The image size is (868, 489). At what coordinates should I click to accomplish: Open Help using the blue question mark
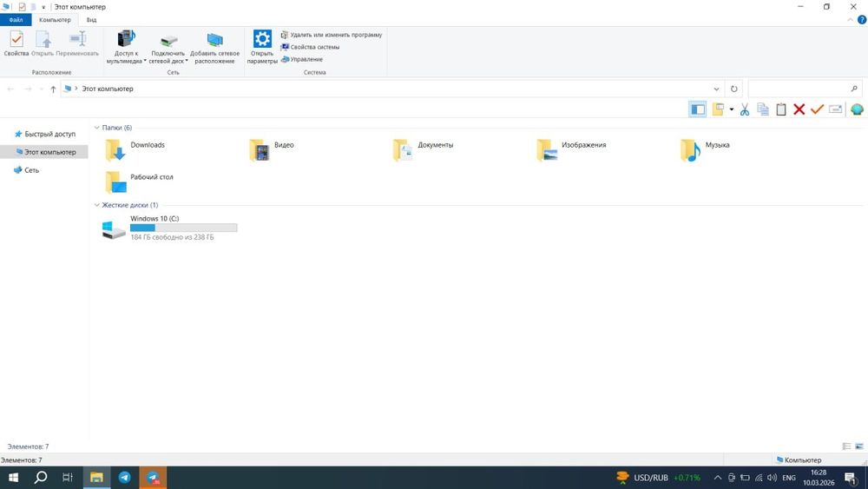click(862, 20)
